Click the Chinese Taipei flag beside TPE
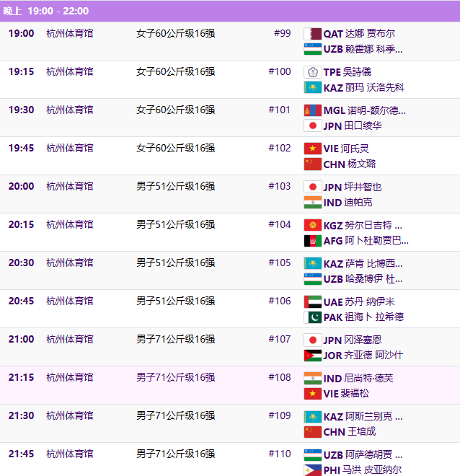The width and height of the screenshot is (460, 476). [x=312, y=72]
